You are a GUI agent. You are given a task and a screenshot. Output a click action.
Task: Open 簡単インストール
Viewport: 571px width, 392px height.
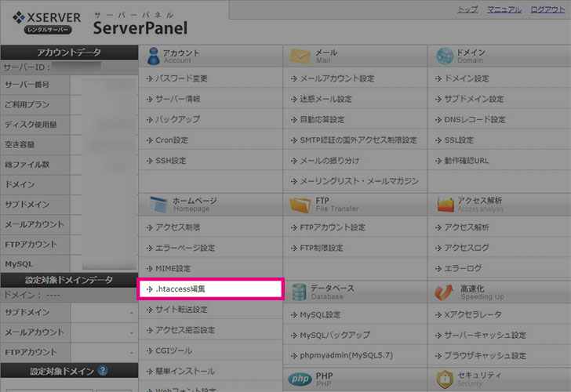[x=185, y=372]
